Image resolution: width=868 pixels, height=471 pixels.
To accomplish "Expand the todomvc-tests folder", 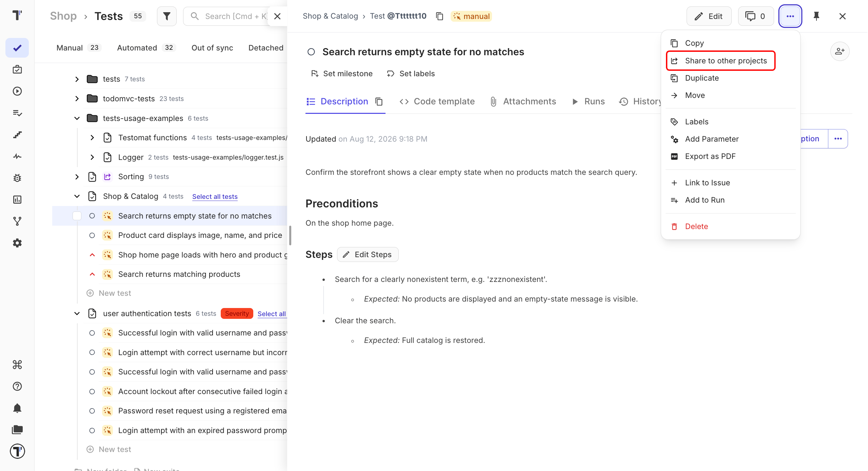I will pyautogui.click(x=77, y=99).
